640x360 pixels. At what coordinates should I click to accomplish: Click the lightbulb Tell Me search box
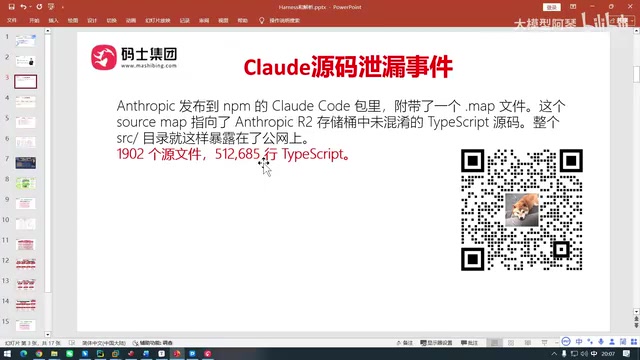click(x=280, y=20)
